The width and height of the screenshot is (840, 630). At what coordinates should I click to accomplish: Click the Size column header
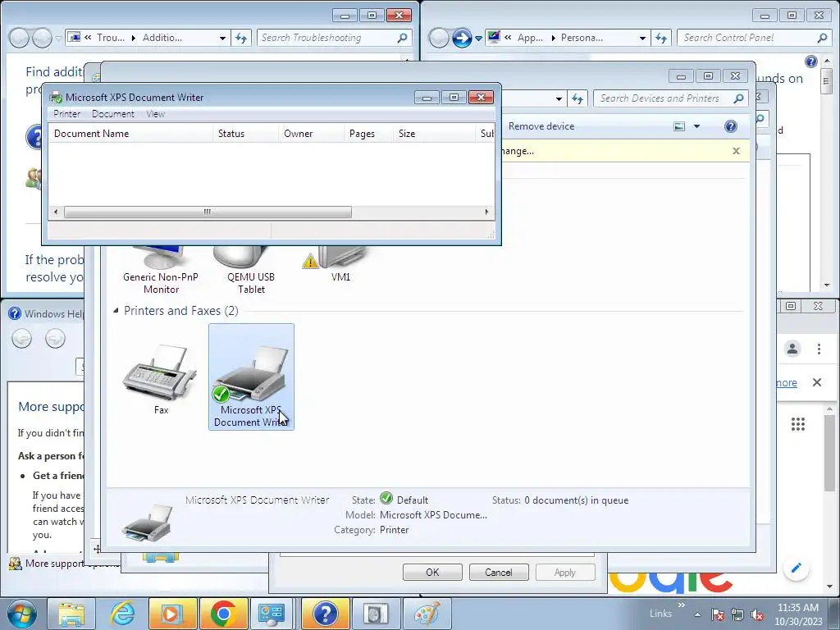[x=434, y=134]
